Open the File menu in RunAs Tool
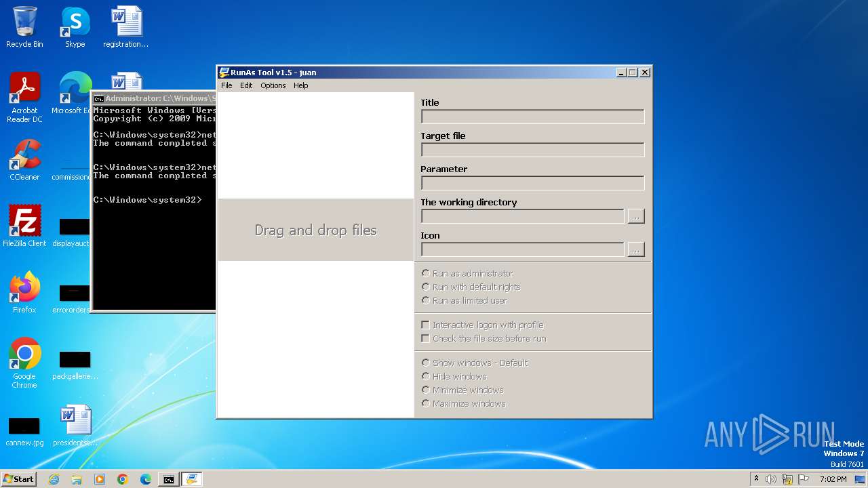 click(x=226, y=85)
